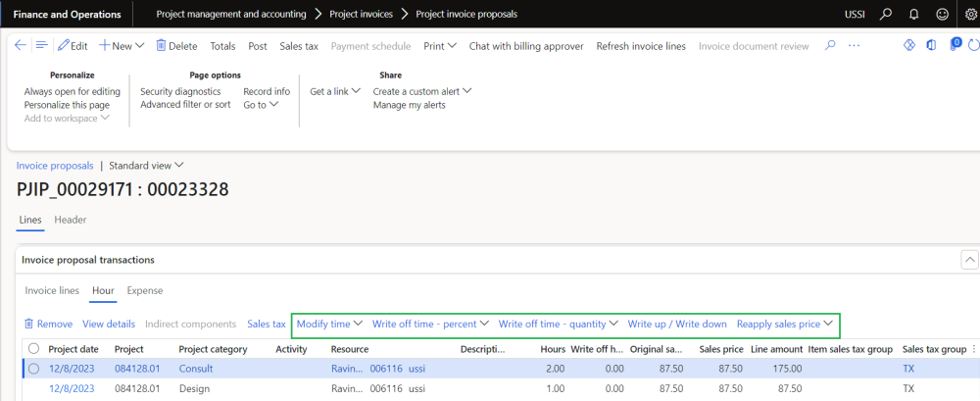Click Refresh invoice lines button
Screen dimensions: 980x401
click(x=641, y=46)
